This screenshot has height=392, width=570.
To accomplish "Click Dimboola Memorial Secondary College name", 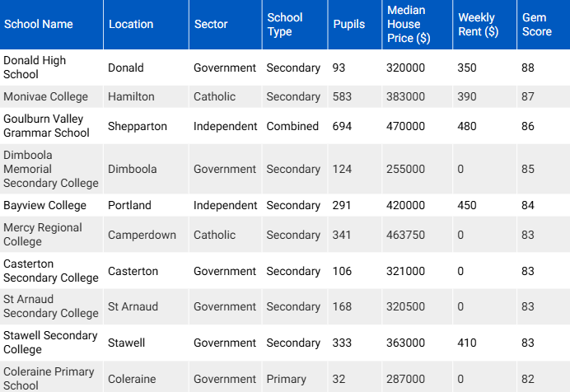I will point(50,169).
